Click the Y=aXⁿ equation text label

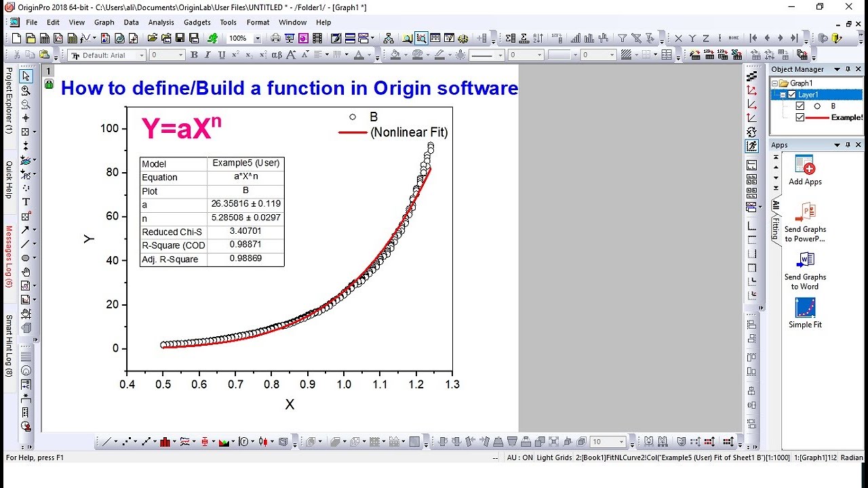181,128
